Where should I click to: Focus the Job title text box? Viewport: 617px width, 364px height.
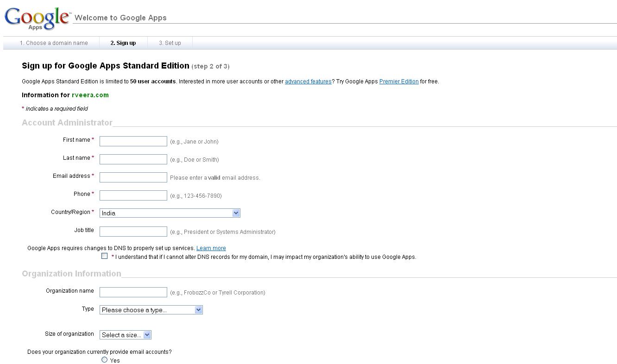[133, 232]
